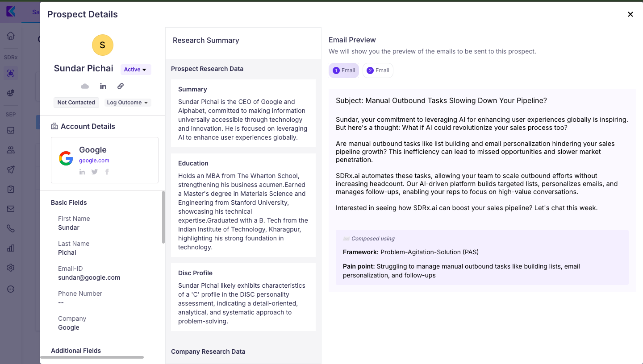Click the Framework Problem-Agitation-Solution line
This screenshot has height=364, width=643.
[411, 252]
